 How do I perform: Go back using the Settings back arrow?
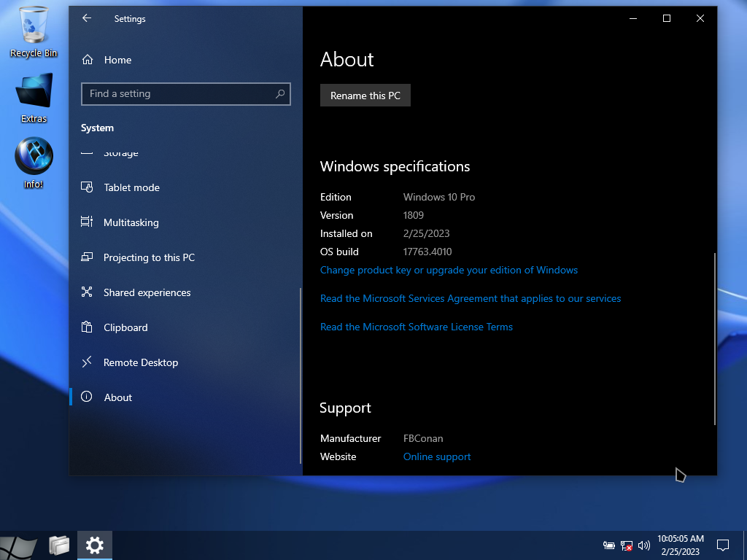(x=87, y=18)
